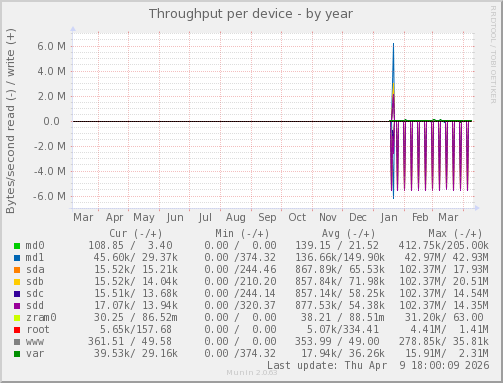Image resolution: width=503 pixels, height=383 pixels.
Task: Click the 'sdb' legend label
Action: coord(35,282)
